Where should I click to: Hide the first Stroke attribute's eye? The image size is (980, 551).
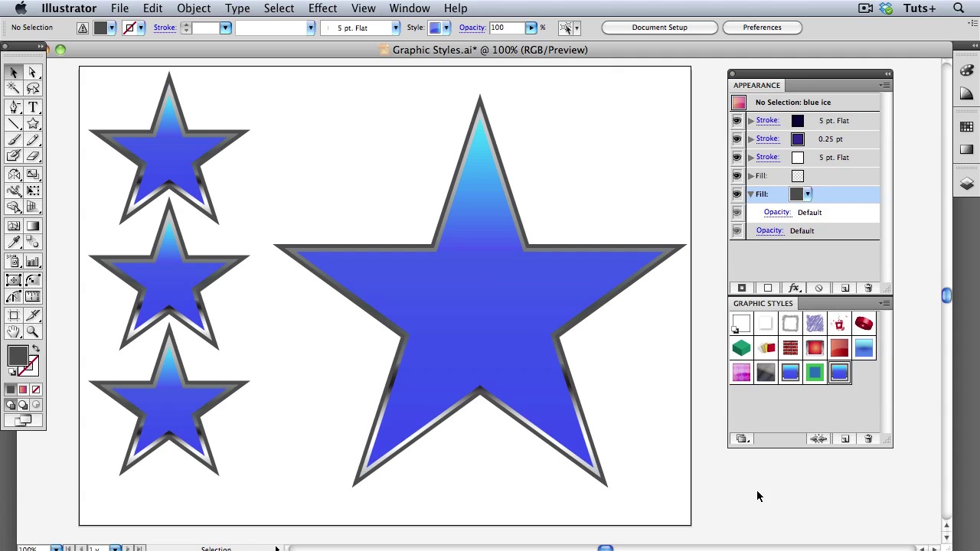(737, 120)
